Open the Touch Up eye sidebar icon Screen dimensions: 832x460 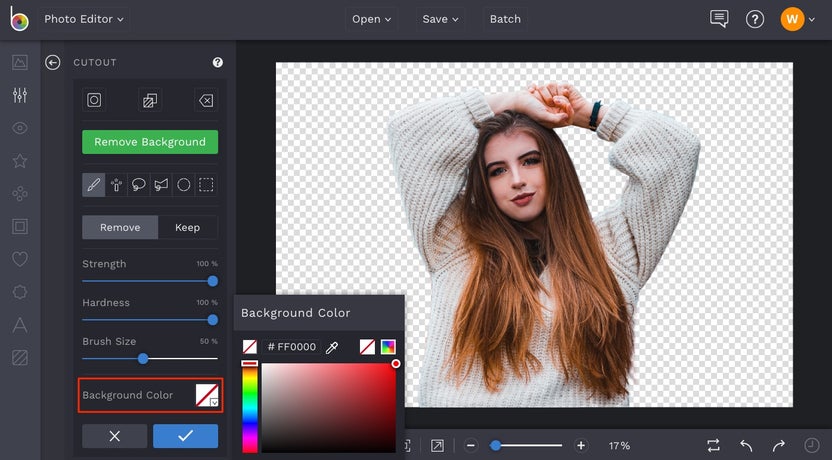pyautogui.click(x=20, y=128)
